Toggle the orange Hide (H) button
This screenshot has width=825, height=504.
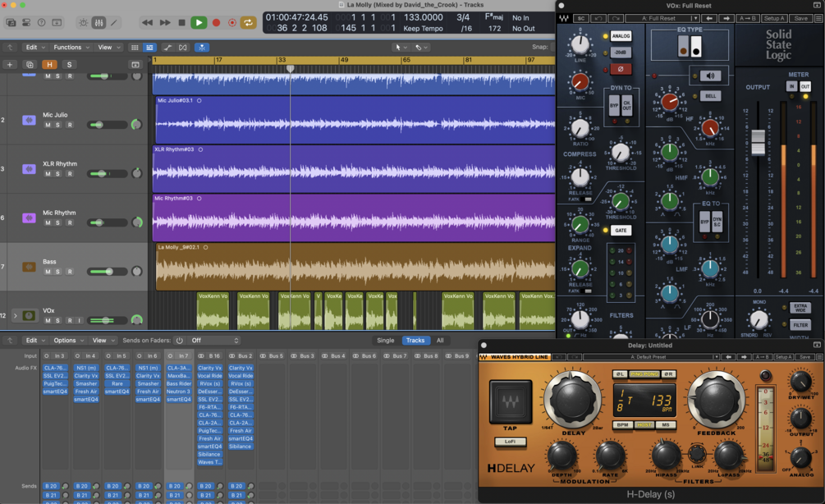point(49,65)
